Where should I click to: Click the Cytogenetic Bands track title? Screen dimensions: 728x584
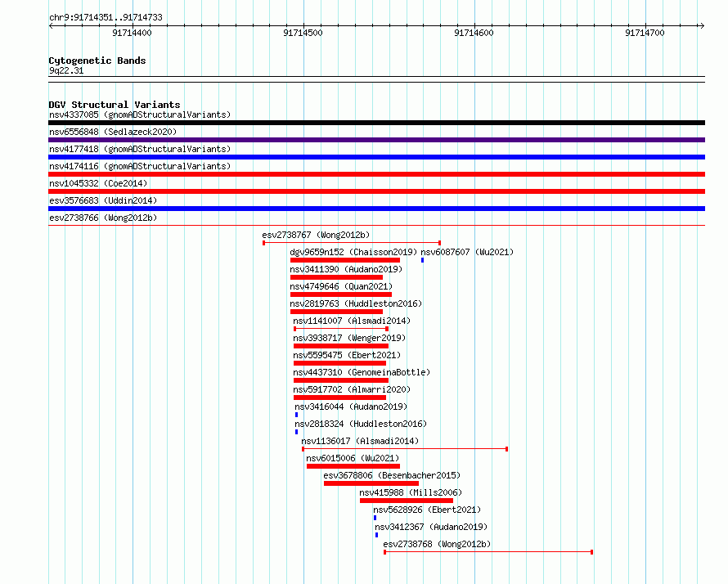coord(97,61)
